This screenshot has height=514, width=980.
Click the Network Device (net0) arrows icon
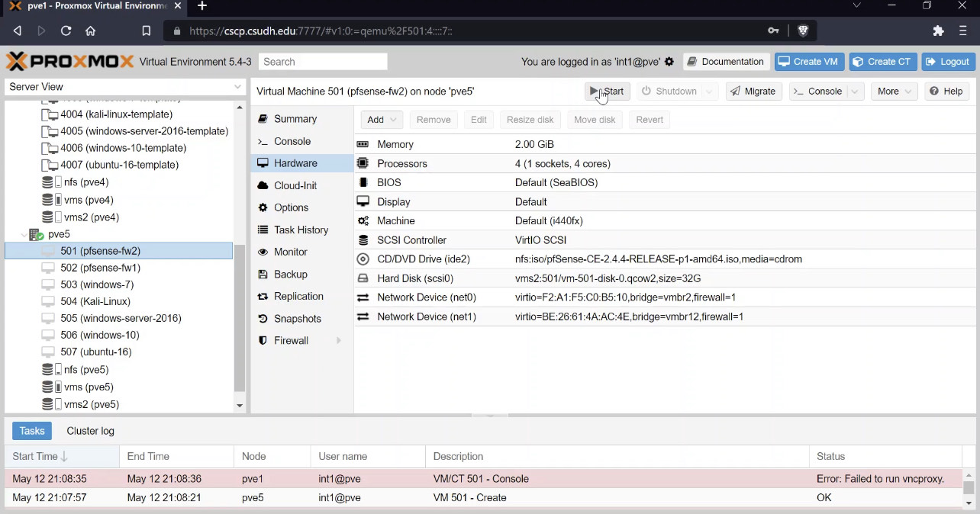click(363, 297)
